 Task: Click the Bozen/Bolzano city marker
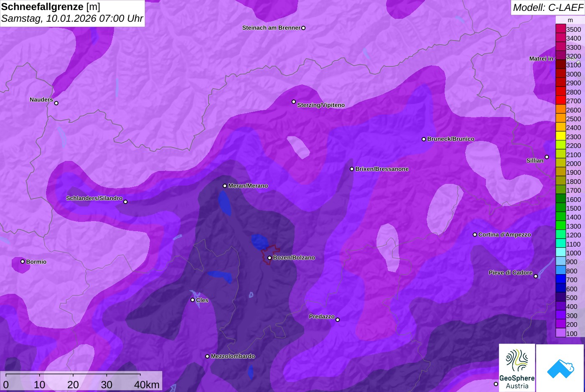[270, 258]
